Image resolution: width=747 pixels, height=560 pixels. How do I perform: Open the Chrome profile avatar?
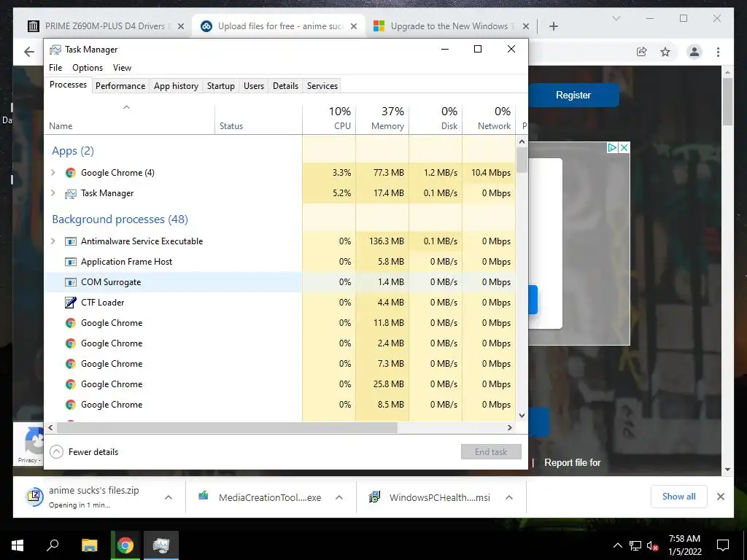[x=694, y=52]
